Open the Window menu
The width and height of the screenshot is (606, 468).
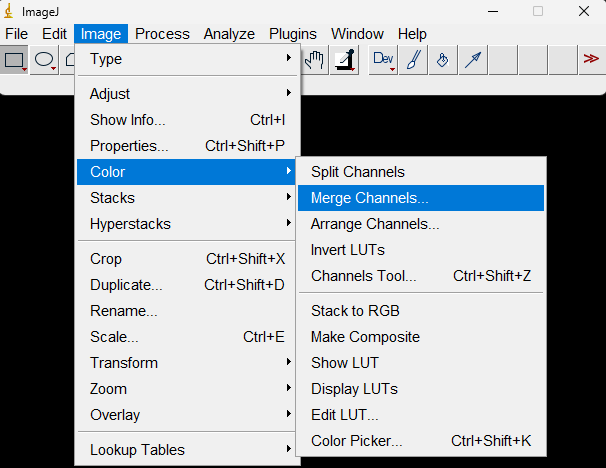click(x=357, y=34)
